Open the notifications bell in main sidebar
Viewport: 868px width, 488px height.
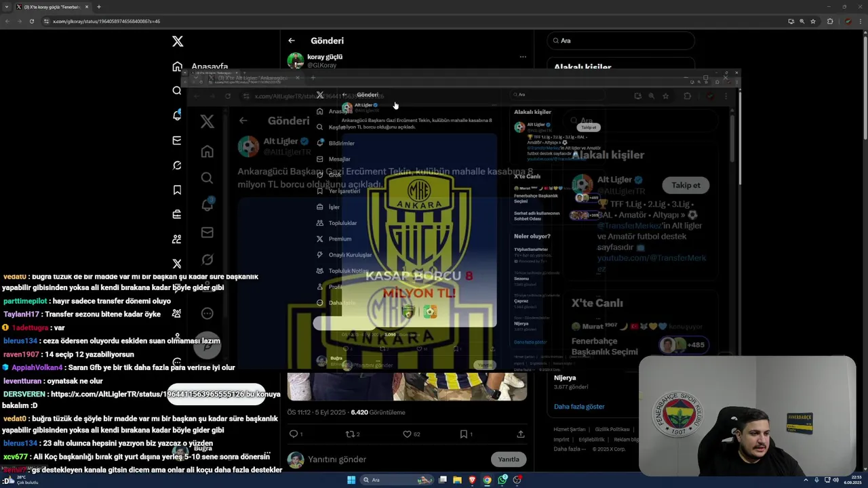177,115
